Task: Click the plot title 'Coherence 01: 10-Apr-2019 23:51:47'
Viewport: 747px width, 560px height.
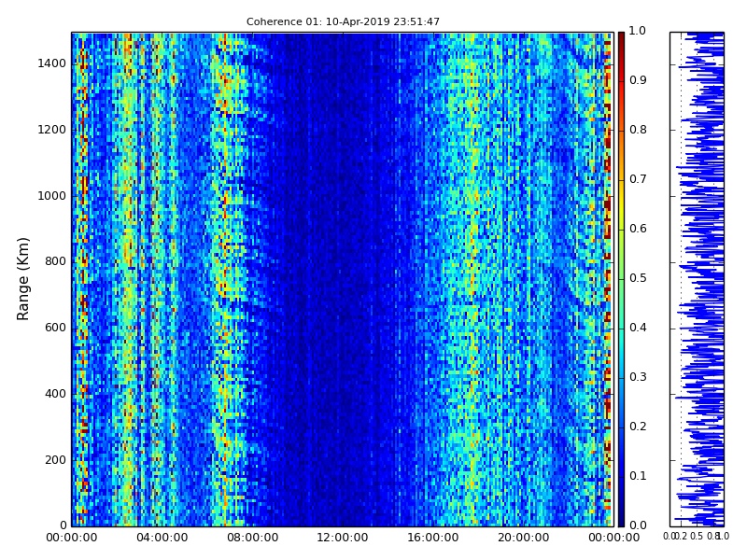Action: [343, 21]
